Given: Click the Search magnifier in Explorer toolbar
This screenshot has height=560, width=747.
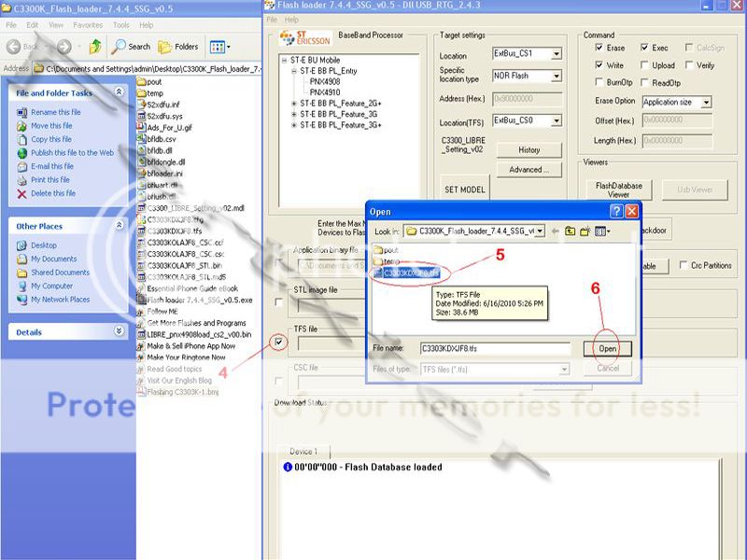Looking at the screenshot, I should pos(120,46).
